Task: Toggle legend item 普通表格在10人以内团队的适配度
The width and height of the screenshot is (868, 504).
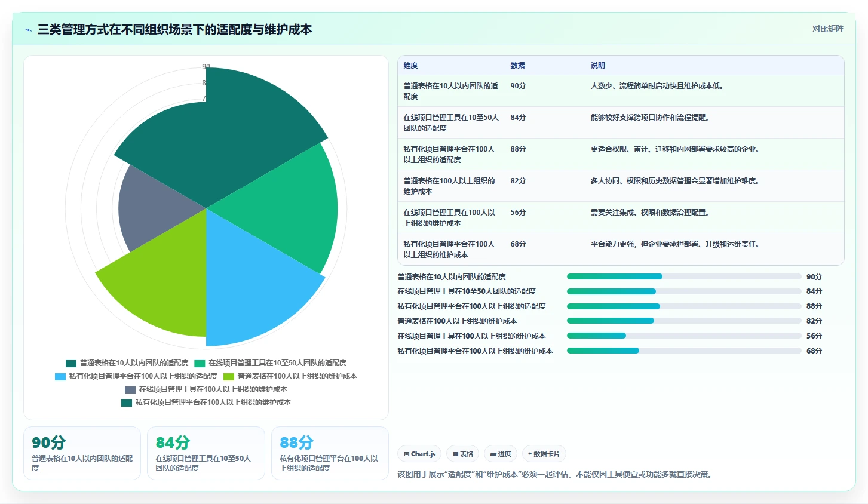Action: 127,363
